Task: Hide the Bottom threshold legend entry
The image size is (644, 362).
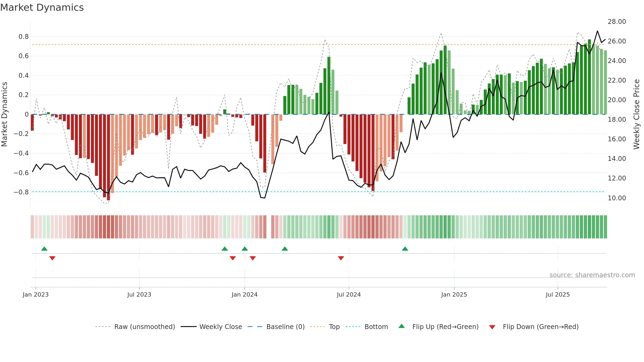Action: (x=367, y=327)
